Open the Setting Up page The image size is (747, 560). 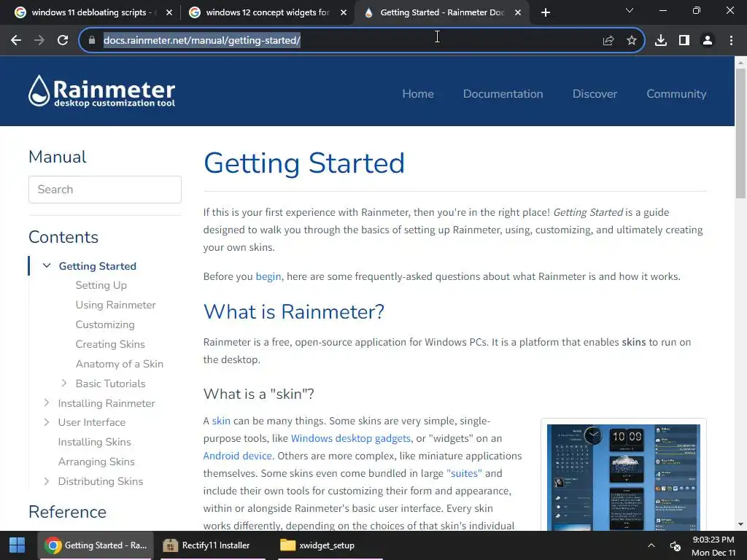(101, 285)
